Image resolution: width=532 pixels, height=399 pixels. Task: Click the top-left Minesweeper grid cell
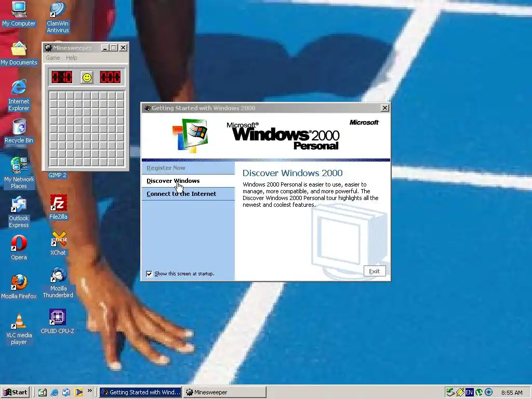tap(54, 96)
